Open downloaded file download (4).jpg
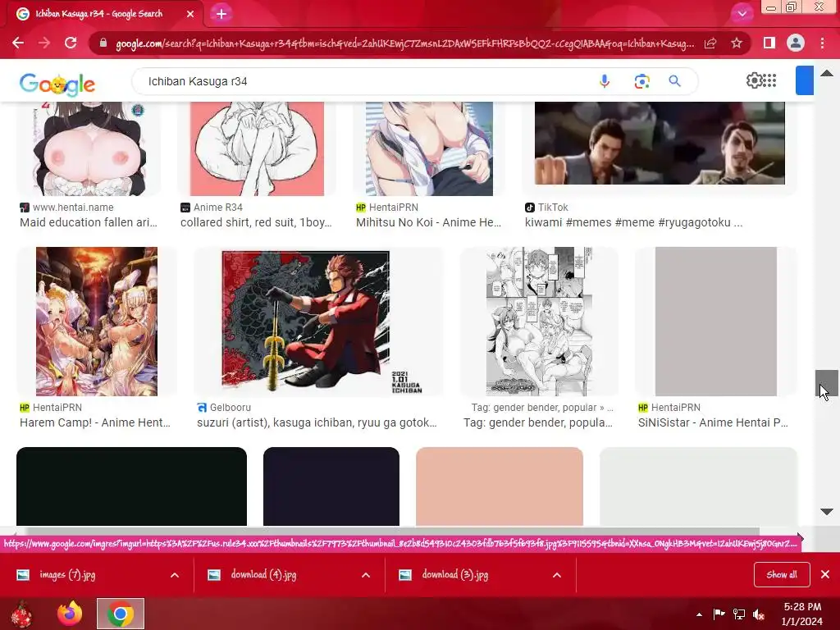 click(x=263, y=575)
